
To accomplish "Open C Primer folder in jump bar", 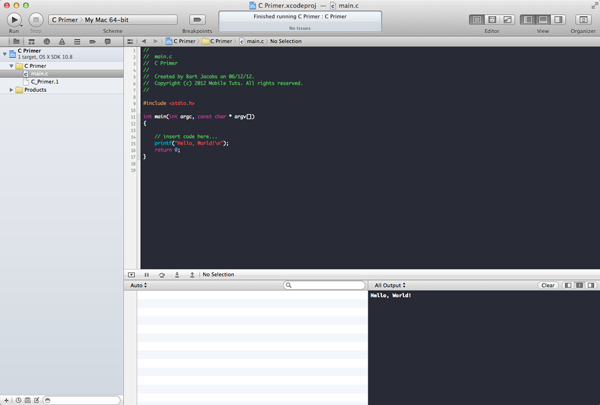I will (x=217, y=41).
